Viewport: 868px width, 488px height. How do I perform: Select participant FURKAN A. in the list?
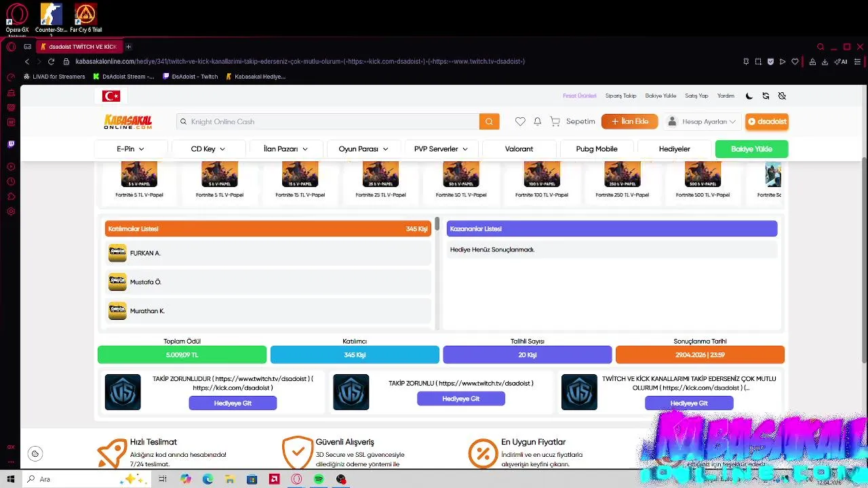click(268, 253)
